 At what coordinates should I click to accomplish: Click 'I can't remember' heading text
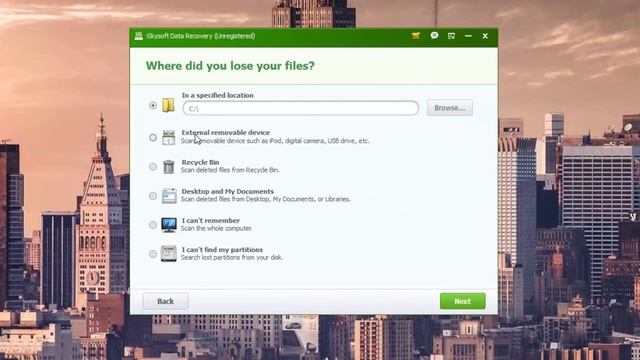(211, 220)
